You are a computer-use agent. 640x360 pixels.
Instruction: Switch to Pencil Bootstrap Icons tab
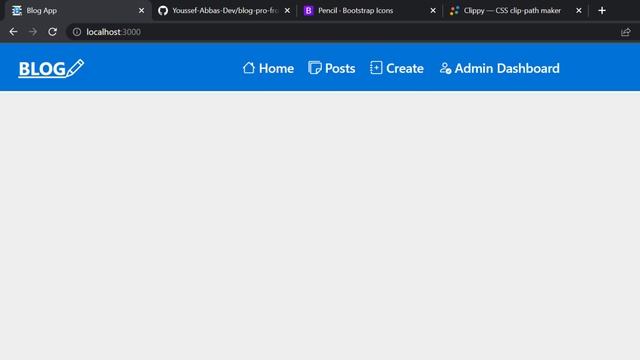point(370,11)
